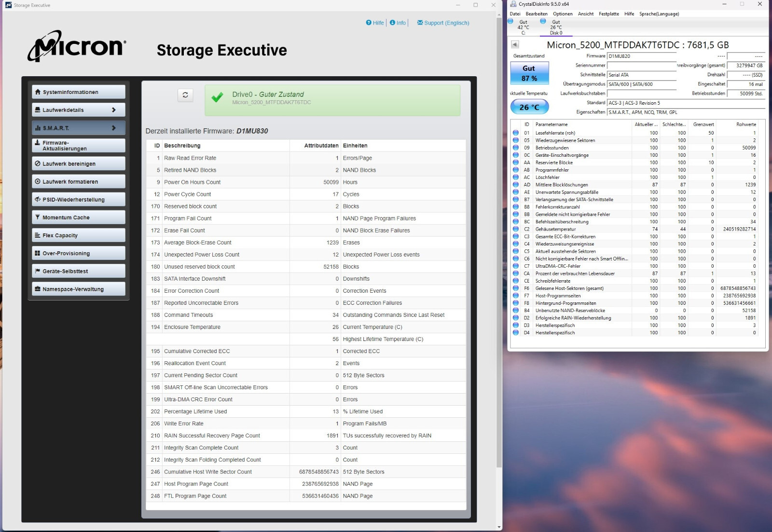Select the RAIN Successful Recovery Page Count row
772x532 pixels.
[306, 436]
